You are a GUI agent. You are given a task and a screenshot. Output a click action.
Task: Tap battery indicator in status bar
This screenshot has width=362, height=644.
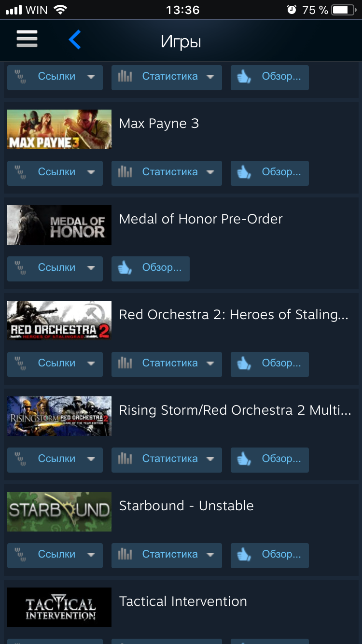pos(344,10)
